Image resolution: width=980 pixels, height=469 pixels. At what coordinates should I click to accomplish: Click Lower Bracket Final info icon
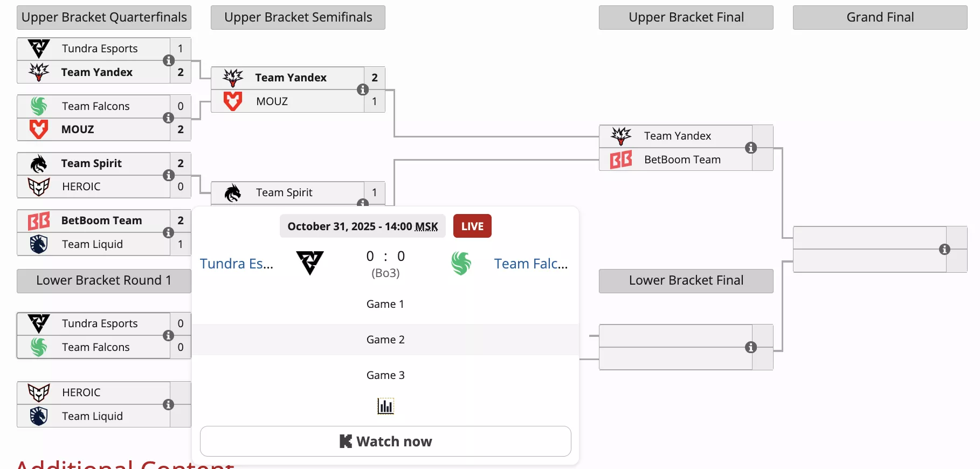(x=751, y=347)
